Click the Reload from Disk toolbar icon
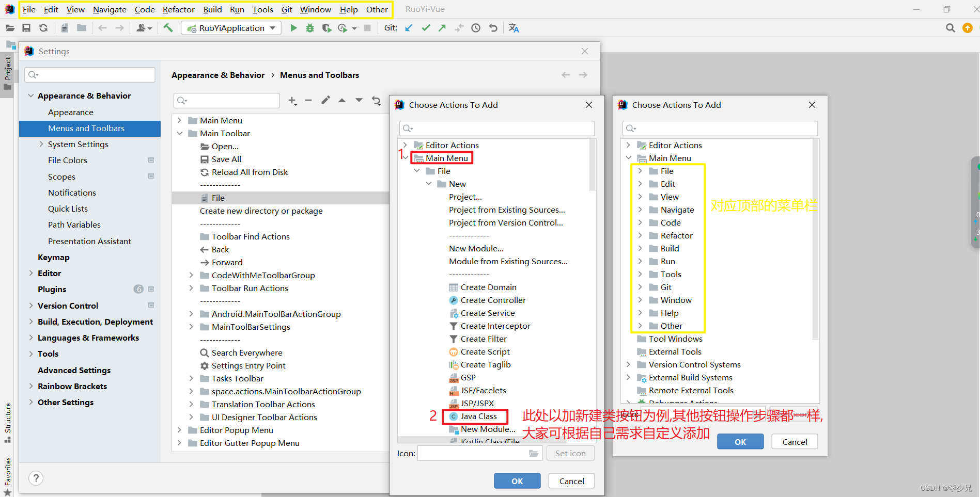The height and width of the screenshot is (497, 980). point(43,28)
